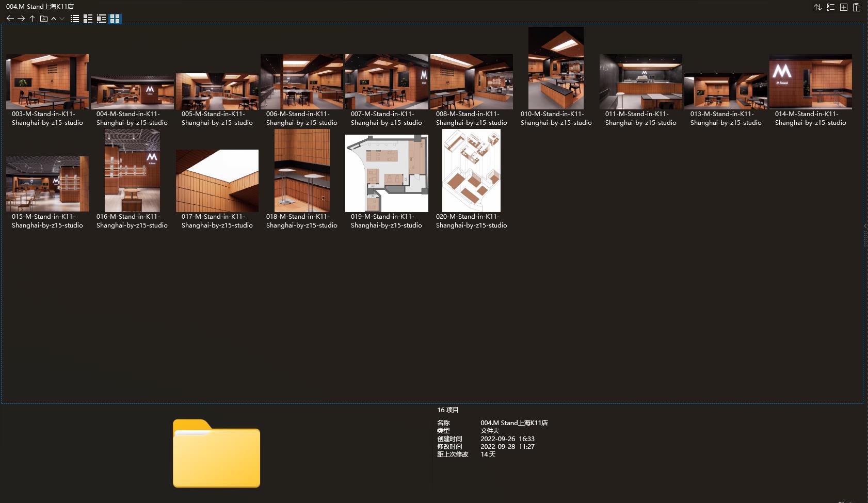Click the side panel collapse arrow on right edge
Screen dimensions: 868x503
865,226
